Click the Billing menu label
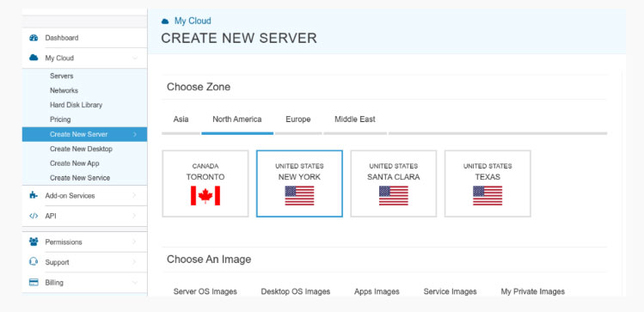644x312 pixels. click(54, 283)
